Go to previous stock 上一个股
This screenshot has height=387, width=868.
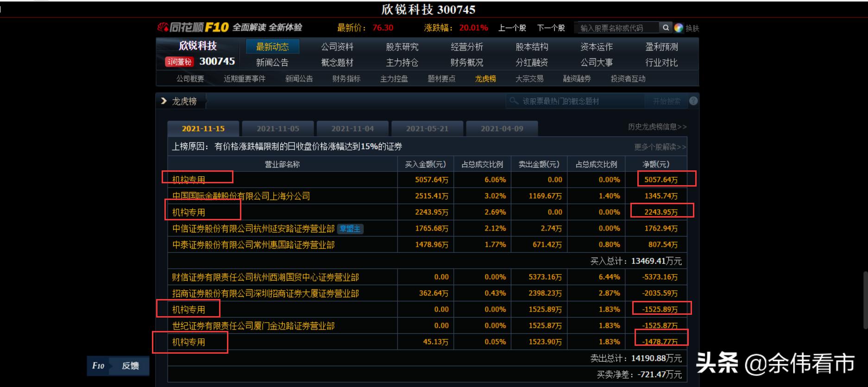click(512, 28)
